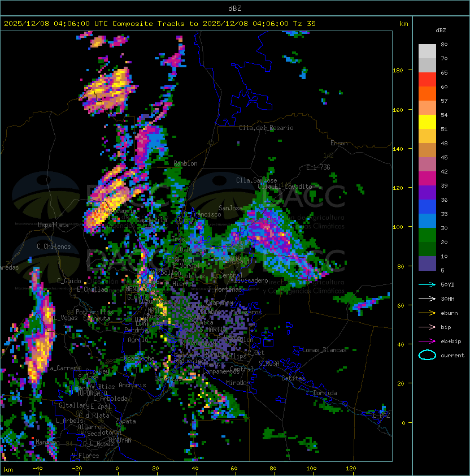
Task: Select the magenta eb+bip arrow icon
Action: tap(427, 341)
